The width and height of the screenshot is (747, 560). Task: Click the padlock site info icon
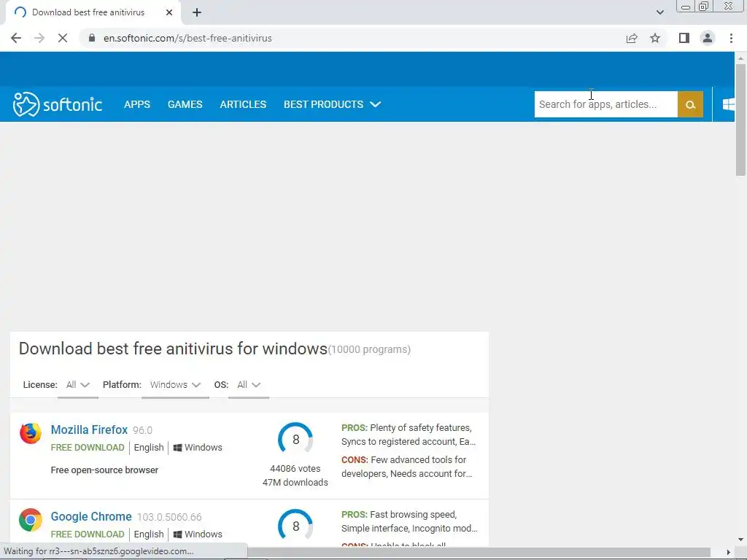[x=92, y=38]
